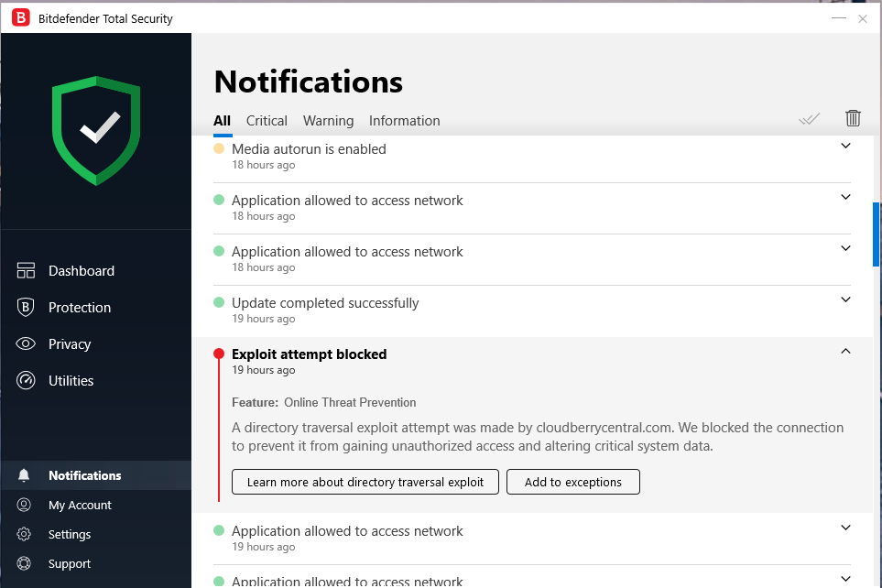Screen dimensions: 882x588
Task: Select the Information tab
Action: pos(404,121)
